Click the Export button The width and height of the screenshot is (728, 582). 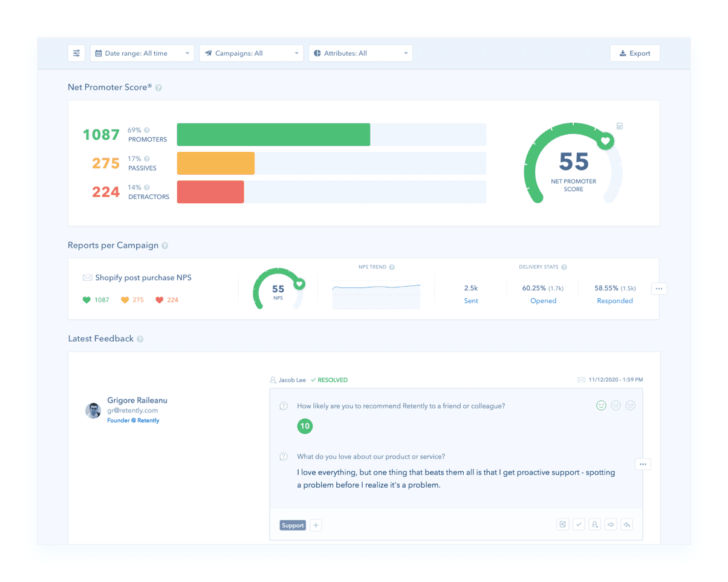tap(635, 53)
